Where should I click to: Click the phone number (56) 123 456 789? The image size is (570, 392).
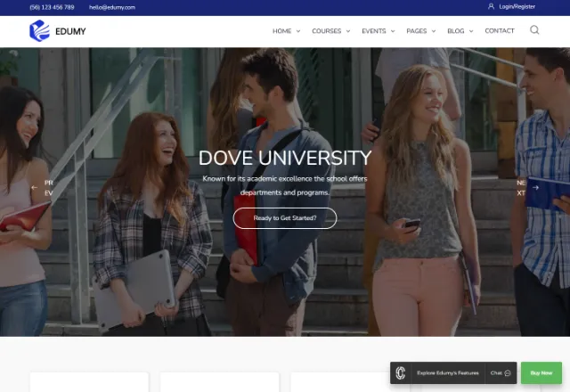(52, 7)
